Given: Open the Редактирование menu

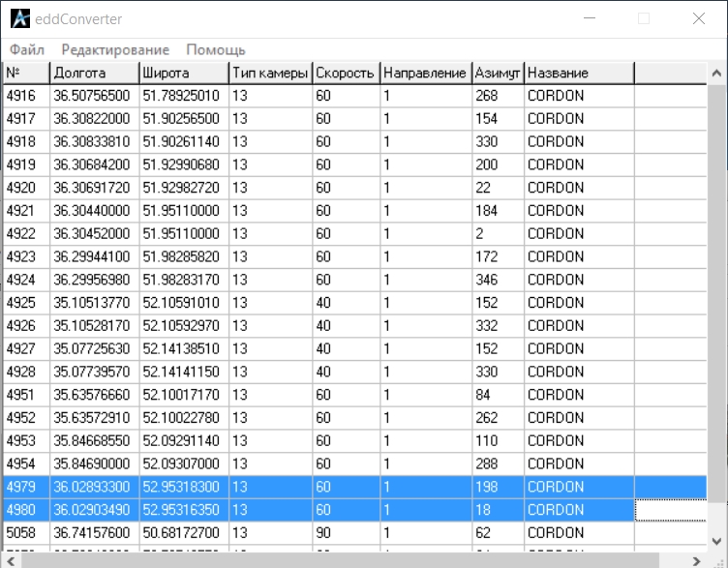Looking at the screenshot, I should (114, 49).
